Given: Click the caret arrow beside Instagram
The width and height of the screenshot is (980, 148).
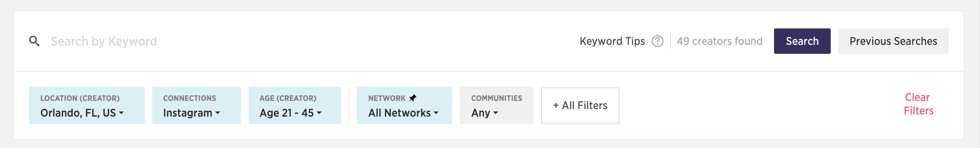Looking at the screenshot, I should click(x=218, y=113).
